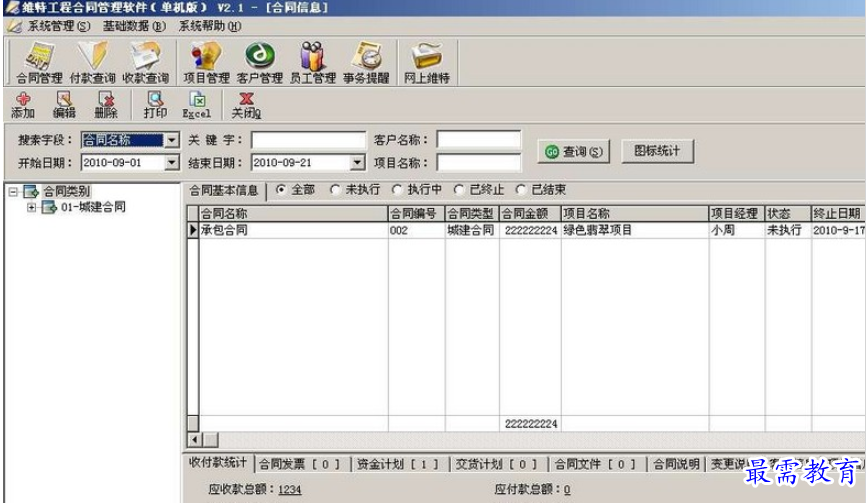Click the 终止日期 column header
Screen dimensions: 867x503
(839, 214)
